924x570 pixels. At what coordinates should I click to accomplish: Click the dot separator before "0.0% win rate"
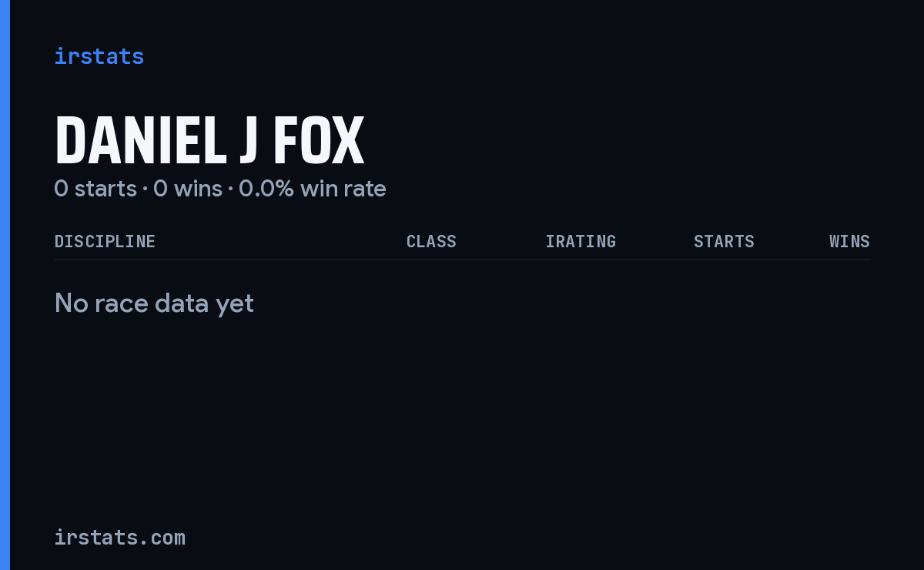click(x=230, y=189)
